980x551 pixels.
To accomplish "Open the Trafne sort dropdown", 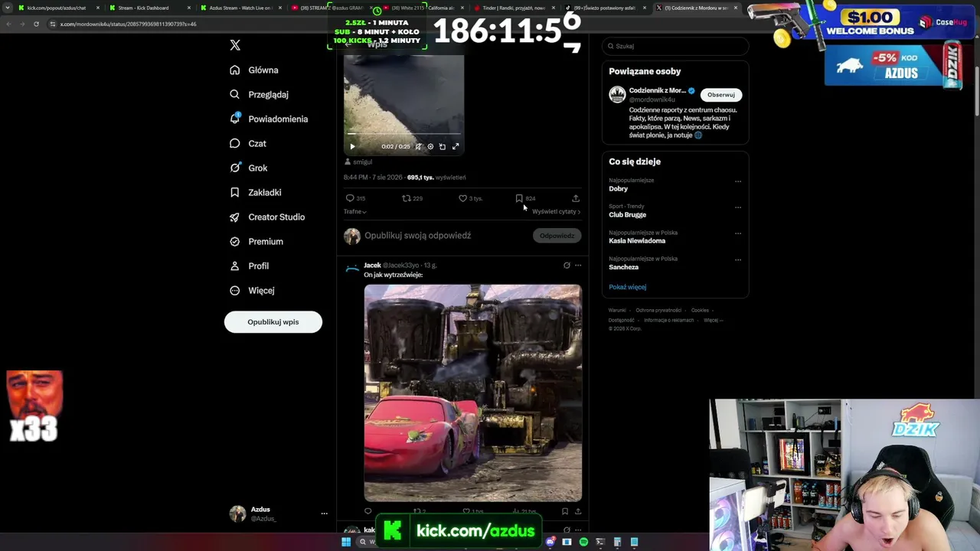I will tap(354, 211).
